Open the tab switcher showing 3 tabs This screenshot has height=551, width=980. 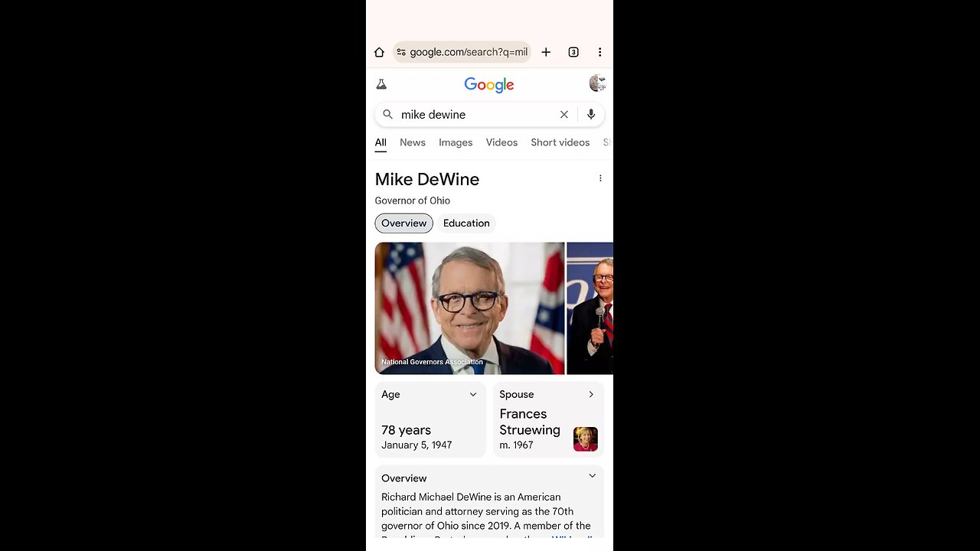pyautogui.click(x=573, y=52)
